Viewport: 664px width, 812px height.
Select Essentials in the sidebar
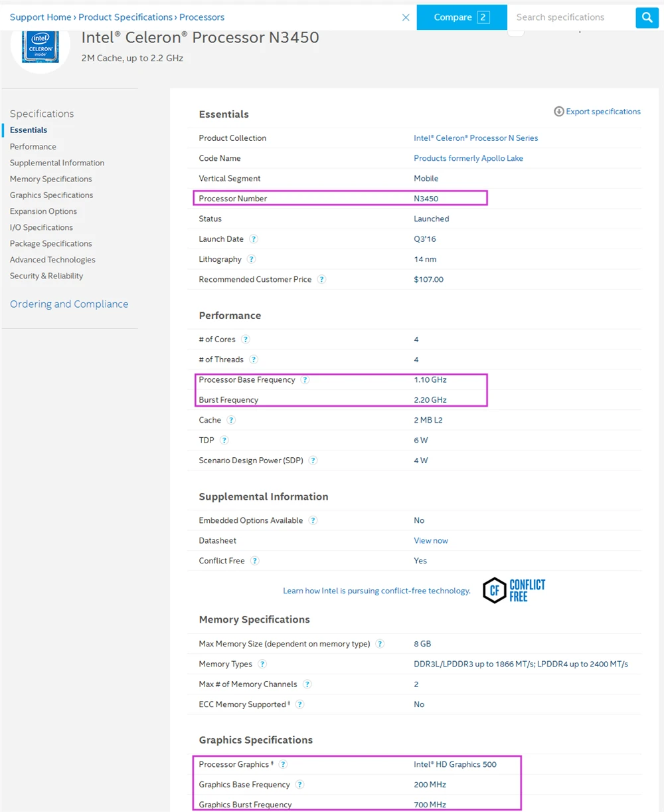(x=29, y=130)
